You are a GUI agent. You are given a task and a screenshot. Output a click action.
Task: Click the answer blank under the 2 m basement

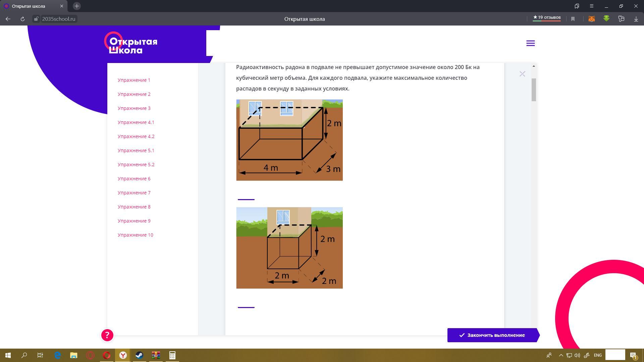(246, 304)
